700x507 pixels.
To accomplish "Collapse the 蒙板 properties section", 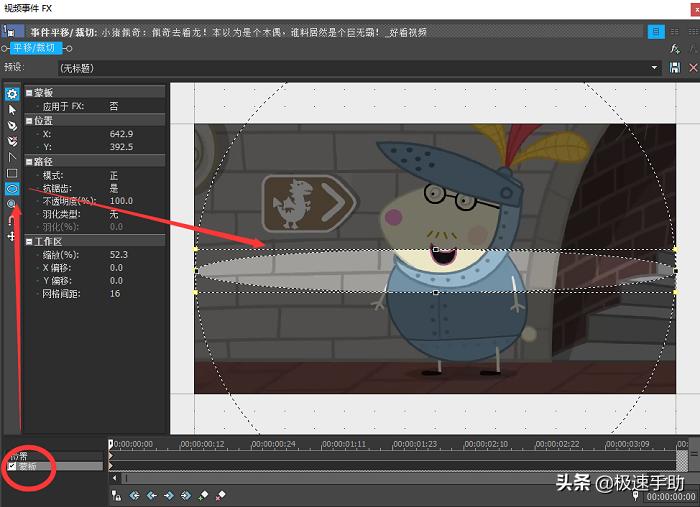I will [x=29, y=93].
